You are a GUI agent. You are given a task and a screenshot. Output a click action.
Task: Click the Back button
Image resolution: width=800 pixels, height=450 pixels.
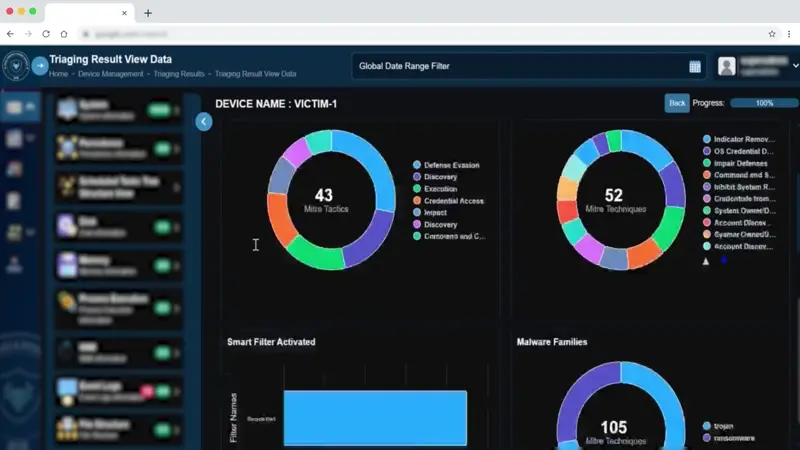[677, 103]
